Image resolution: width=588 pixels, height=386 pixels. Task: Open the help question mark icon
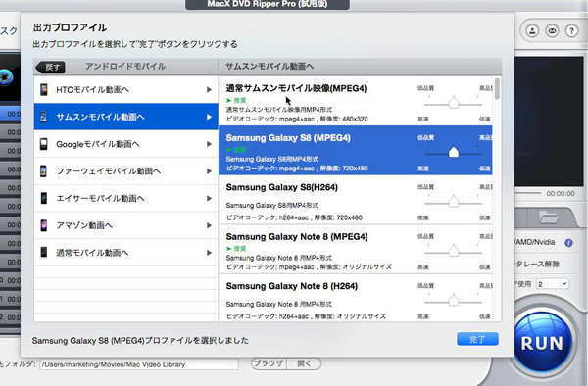tap(571, 30)
